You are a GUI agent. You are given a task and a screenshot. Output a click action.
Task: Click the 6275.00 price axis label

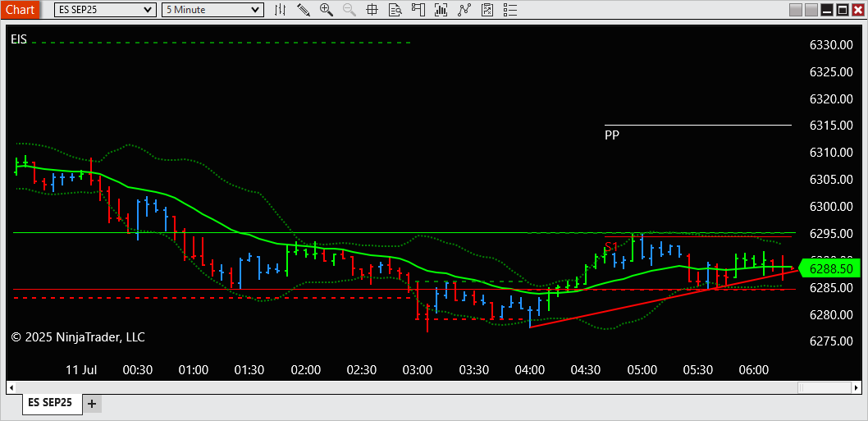click(831, 341)
